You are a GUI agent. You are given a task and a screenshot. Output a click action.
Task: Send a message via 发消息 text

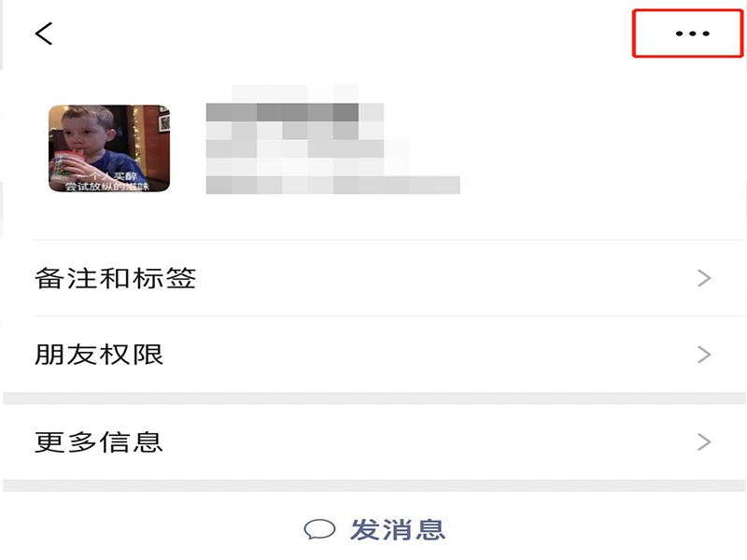point(398,529)
